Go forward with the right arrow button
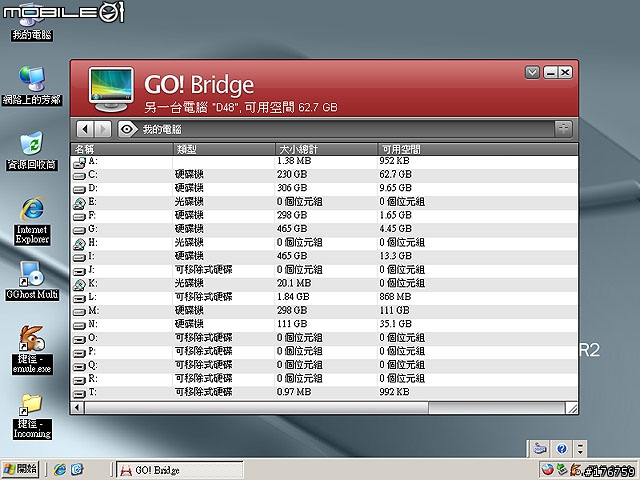 point(103,130)
